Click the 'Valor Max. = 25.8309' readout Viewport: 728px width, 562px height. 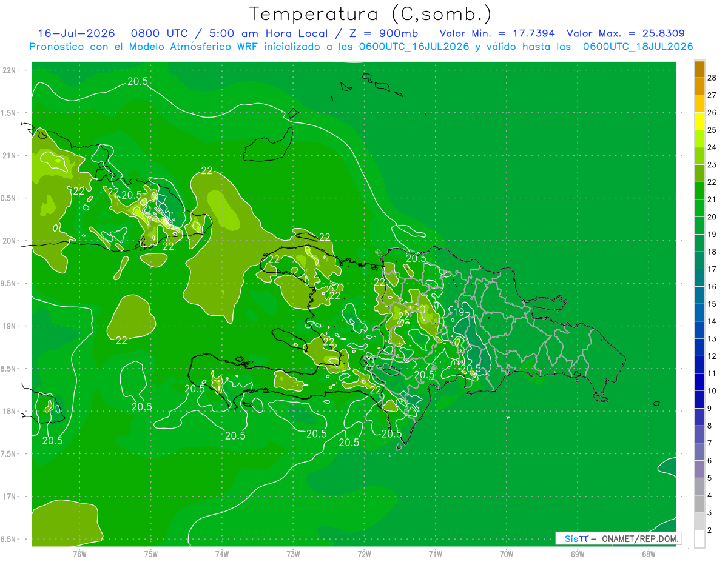[626, 33]
